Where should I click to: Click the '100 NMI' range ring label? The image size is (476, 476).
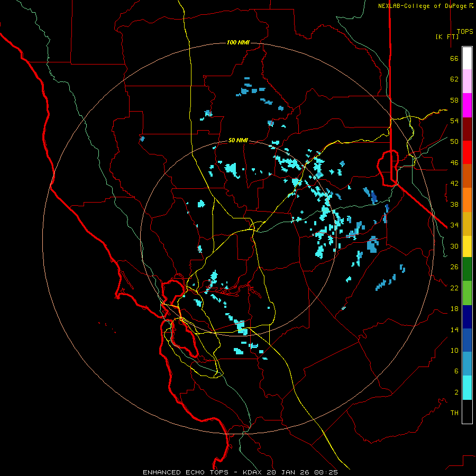pos(238,42)
